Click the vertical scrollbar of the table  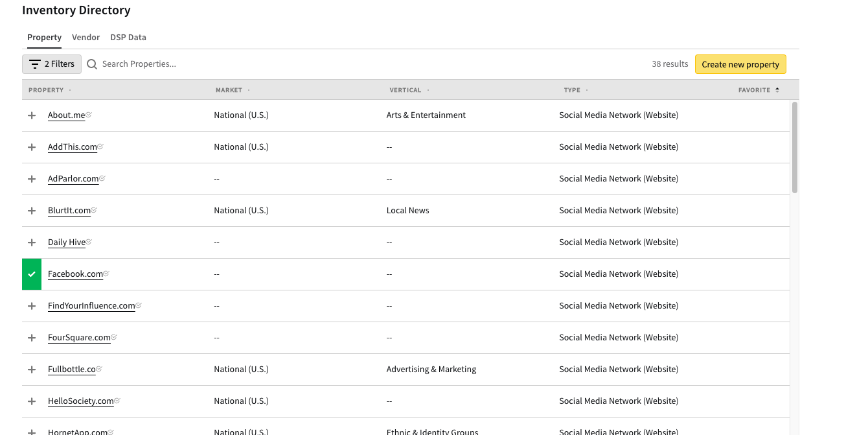click(795, 147)
